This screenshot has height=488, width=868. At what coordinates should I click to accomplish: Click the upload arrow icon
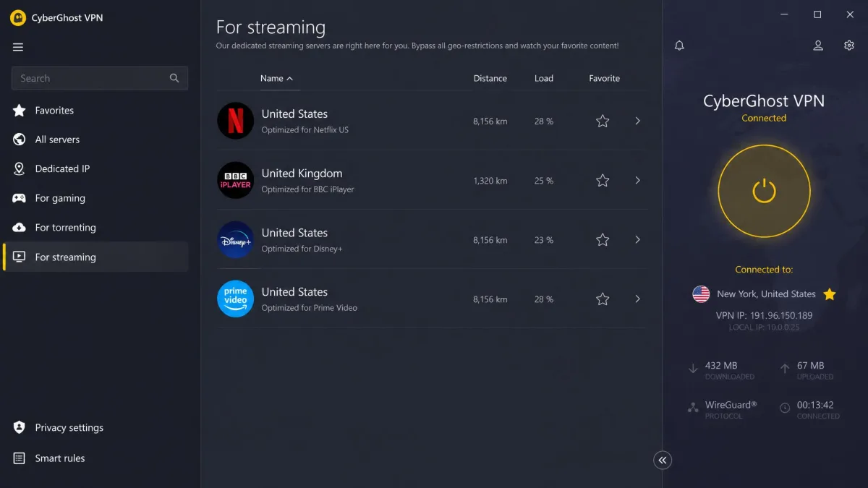point(785,369)
